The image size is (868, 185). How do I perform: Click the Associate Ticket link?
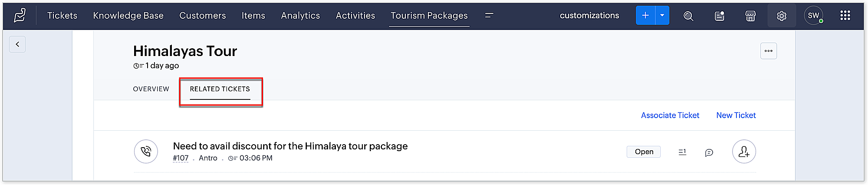[x=670, y=115]
